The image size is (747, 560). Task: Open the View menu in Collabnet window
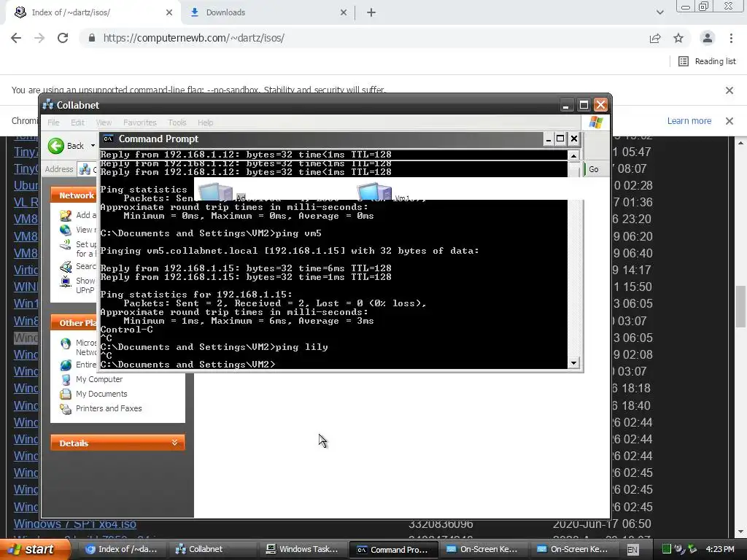pyautogui.click(x=104, y=122)
